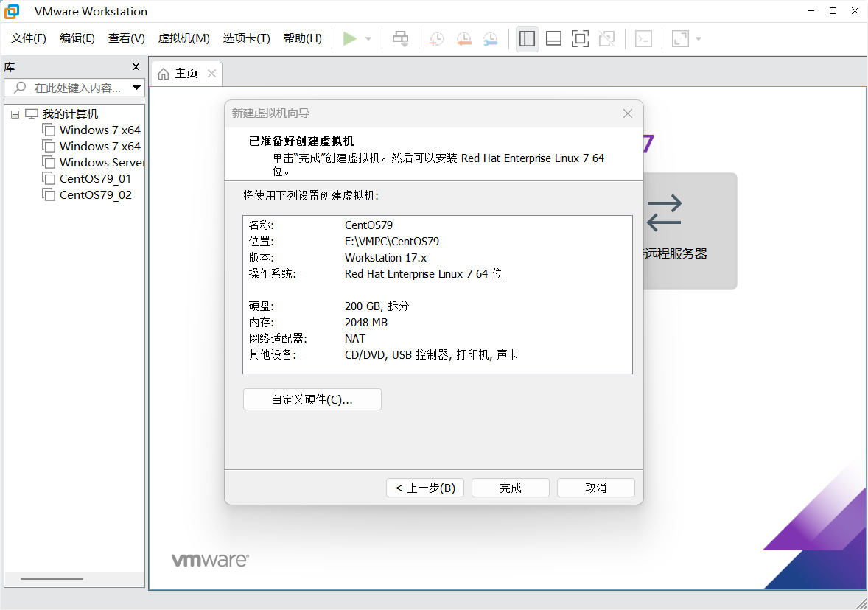Click 完成 to finish wizard
Screen dimensions: 868x610
click(511, 488)
